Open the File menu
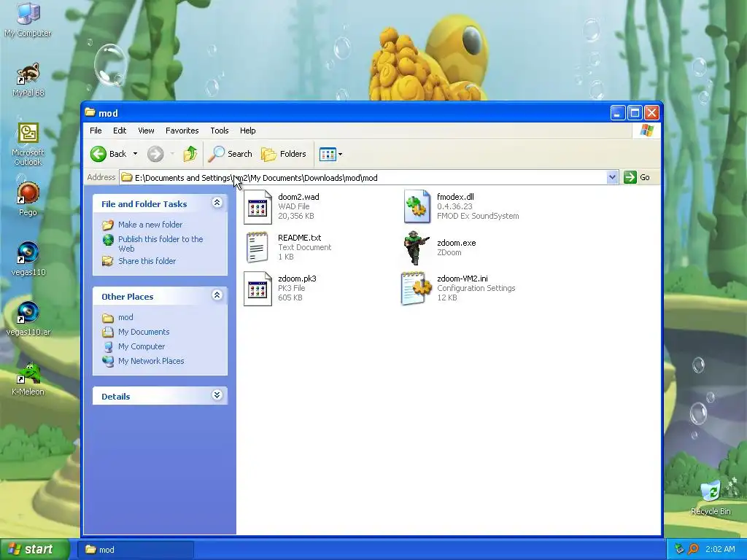This screenshot has height=560, width=747. tap(96, 131)
